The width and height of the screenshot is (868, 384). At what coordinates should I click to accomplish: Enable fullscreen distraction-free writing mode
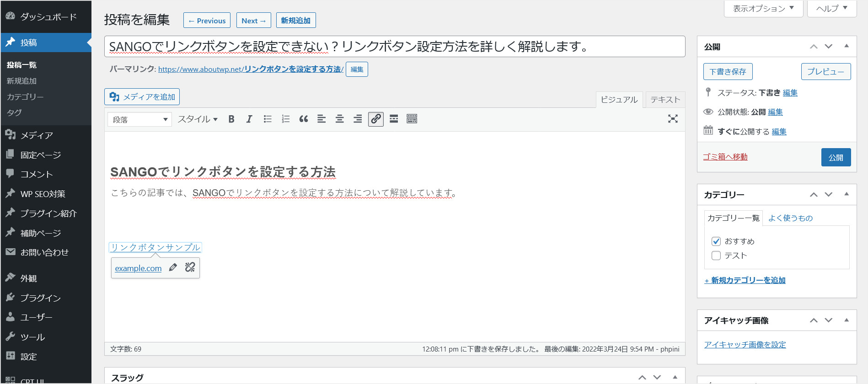point(673,119)
